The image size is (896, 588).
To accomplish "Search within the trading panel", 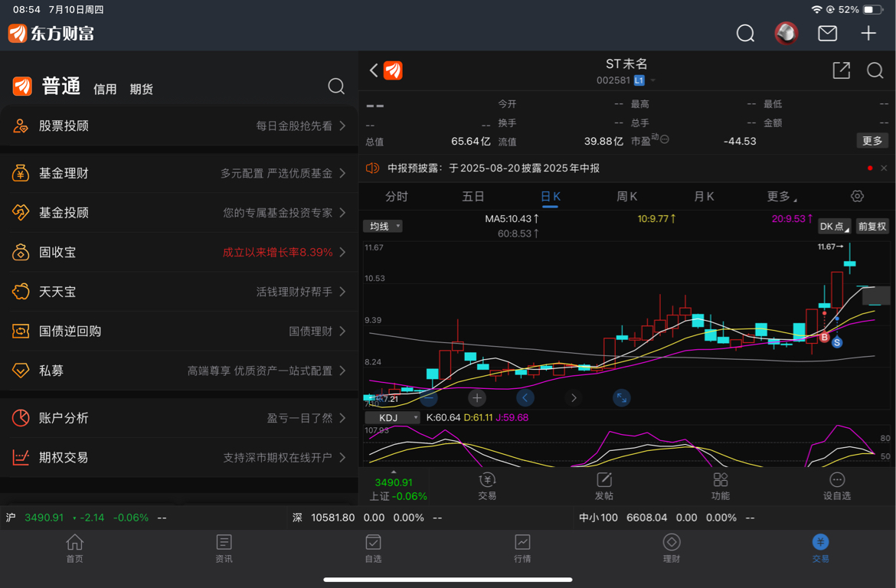I will 336,87.
